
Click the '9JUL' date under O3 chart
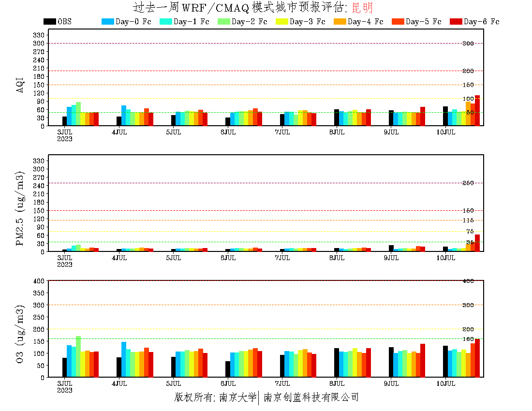391,383
